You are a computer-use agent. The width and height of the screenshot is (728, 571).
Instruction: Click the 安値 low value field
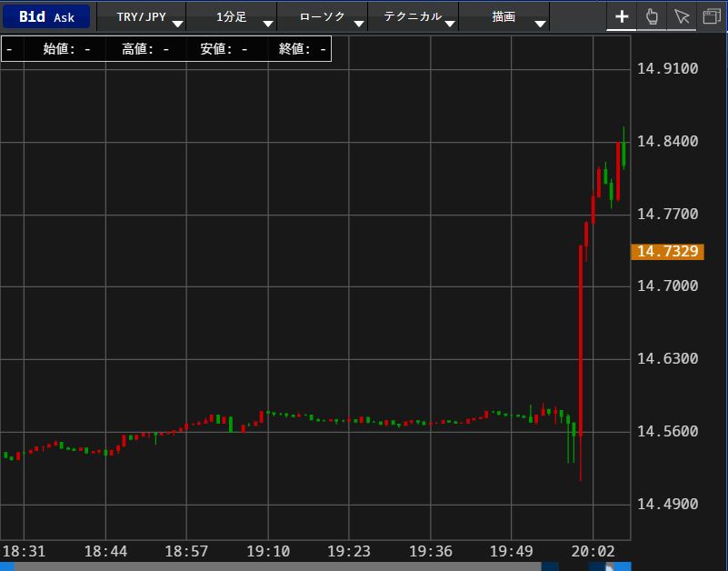pyautogui.click(x=224, y=49)
